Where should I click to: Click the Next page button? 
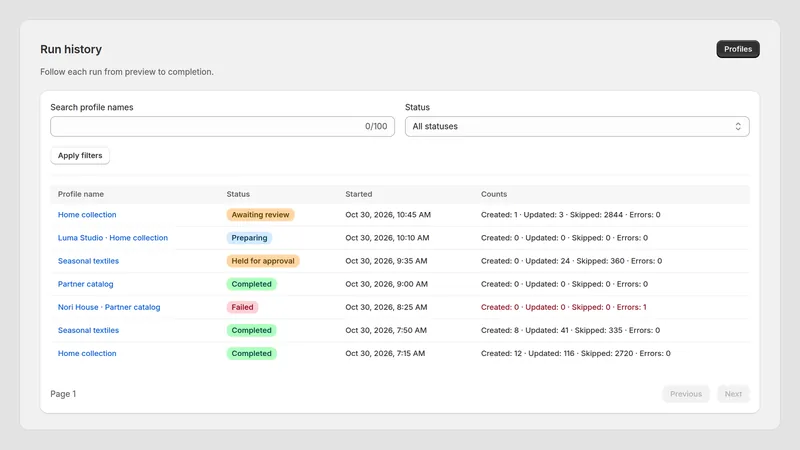[733, 394]
